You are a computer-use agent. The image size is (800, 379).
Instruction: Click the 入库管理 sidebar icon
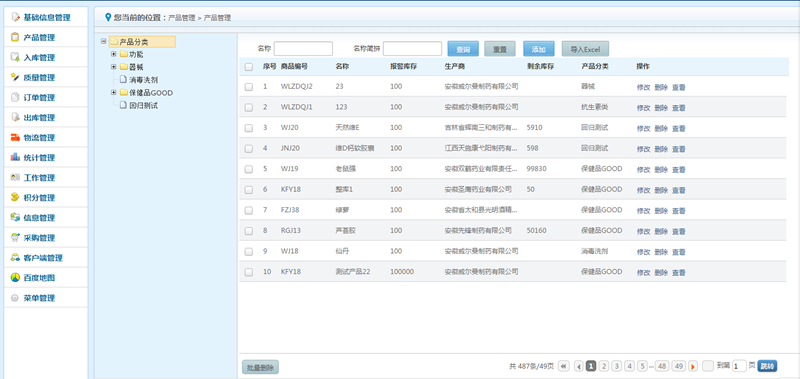(15, 58)
